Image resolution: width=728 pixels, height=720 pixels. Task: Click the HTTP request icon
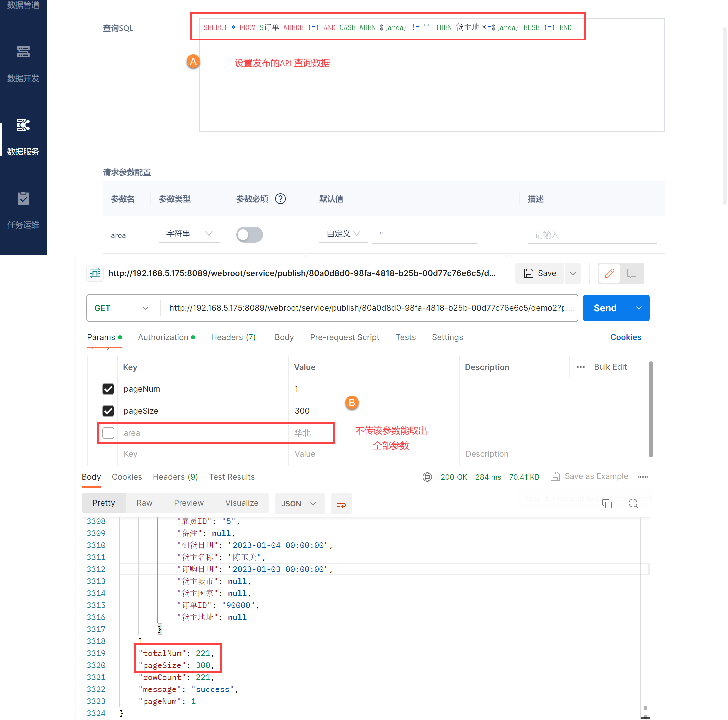95,273
